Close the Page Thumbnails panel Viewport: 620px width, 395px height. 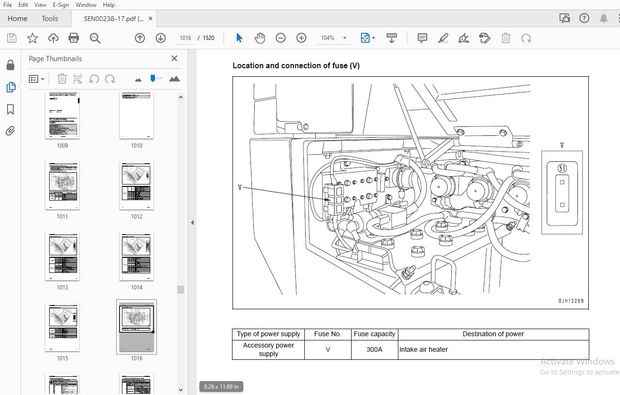(174, 59)
